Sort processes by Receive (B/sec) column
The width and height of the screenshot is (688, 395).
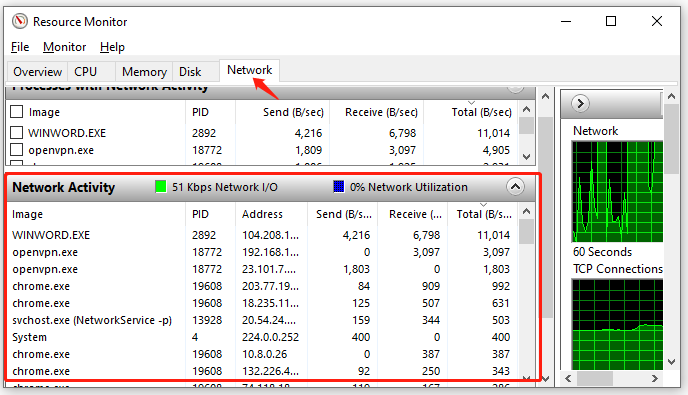click(x=376, y=112)
